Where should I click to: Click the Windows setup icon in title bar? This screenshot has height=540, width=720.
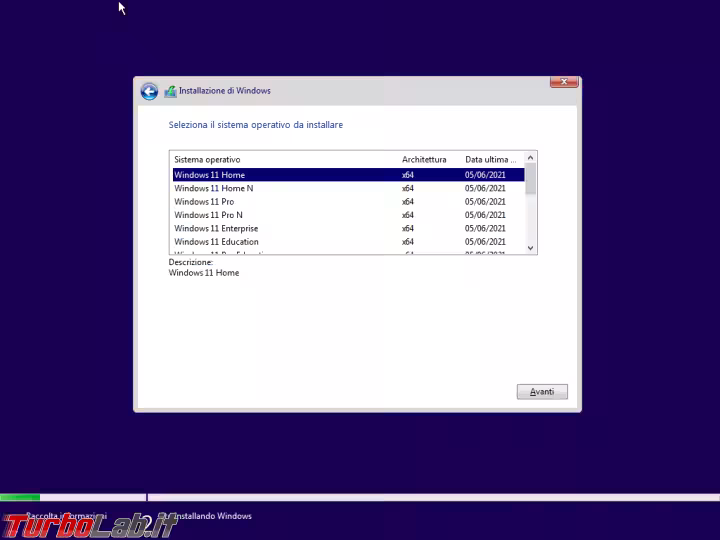(170, 91)
